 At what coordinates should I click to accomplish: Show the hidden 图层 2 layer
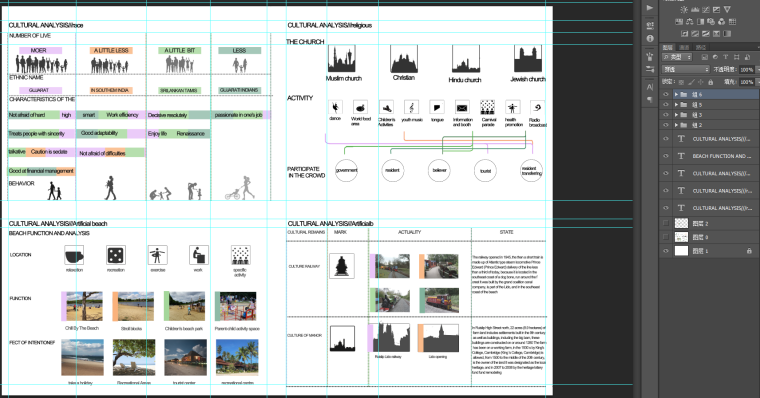[x=666, y=223]
